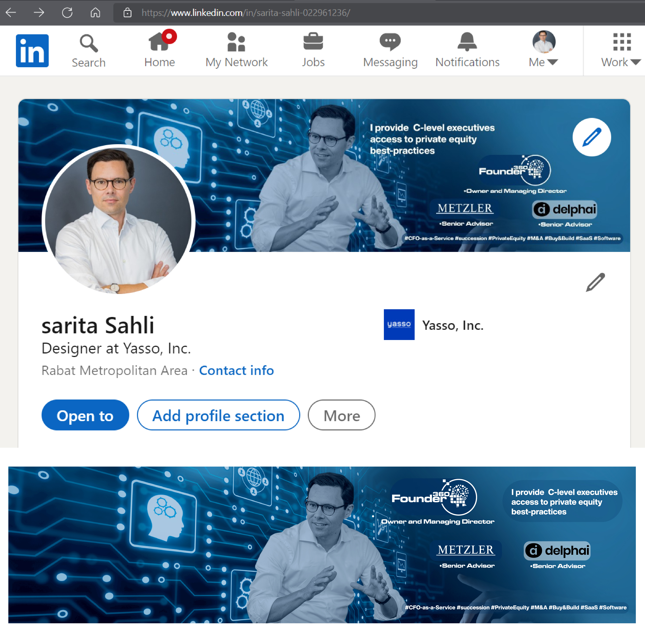Open the More options button

click(341, 415)
